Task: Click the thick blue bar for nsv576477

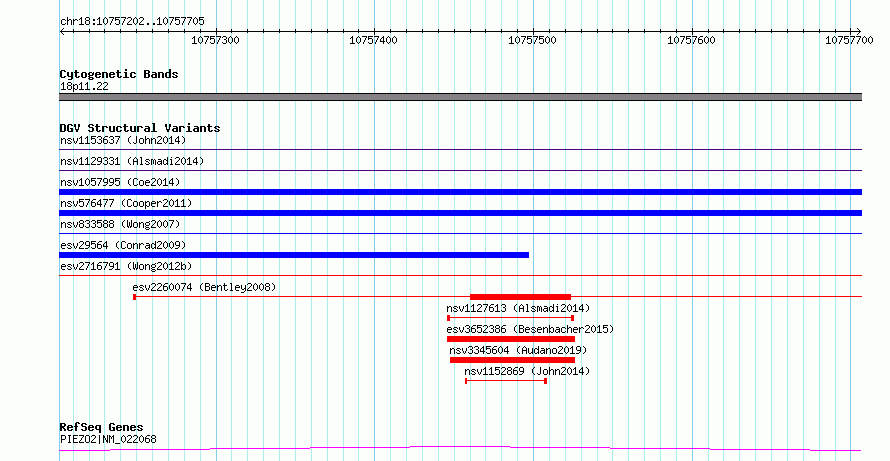Action: 460,213
